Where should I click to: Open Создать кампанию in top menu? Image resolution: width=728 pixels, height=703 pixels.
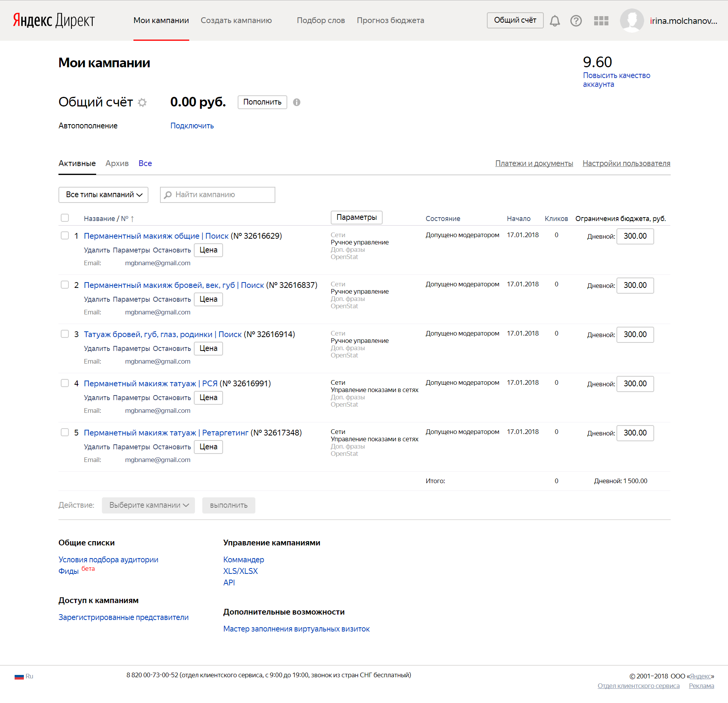coord(236,20)
